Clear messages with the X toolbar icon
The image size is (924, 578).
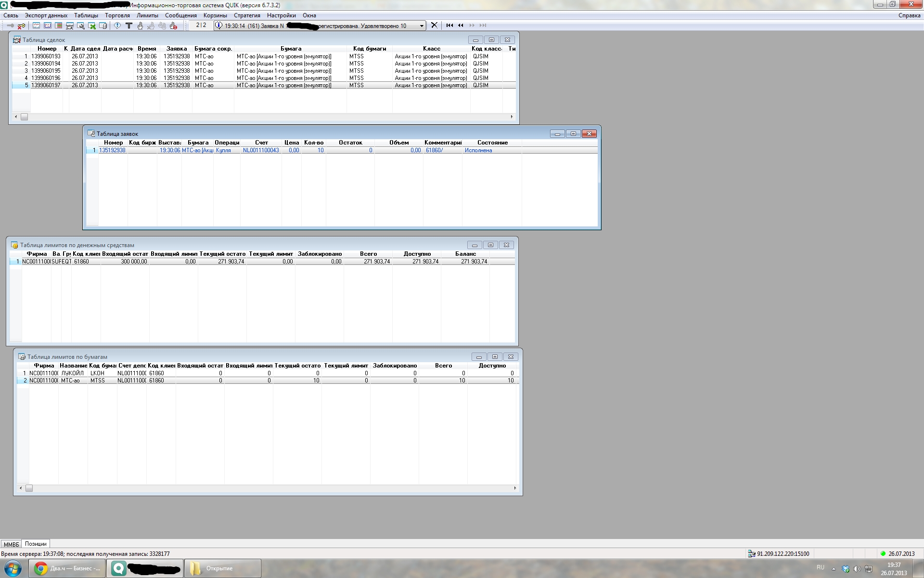click(x=434, y=25)
